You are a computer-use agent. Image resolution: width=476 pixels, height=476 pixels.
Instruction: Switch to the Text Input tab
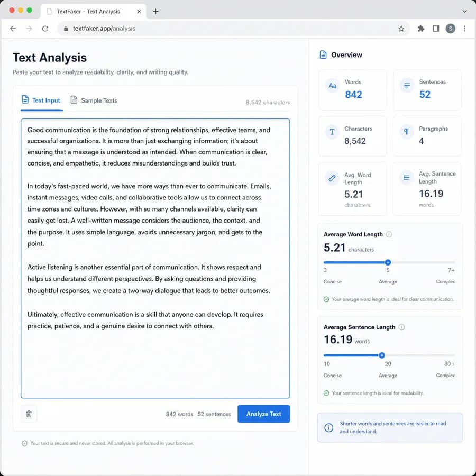click(x=41, y=100)
